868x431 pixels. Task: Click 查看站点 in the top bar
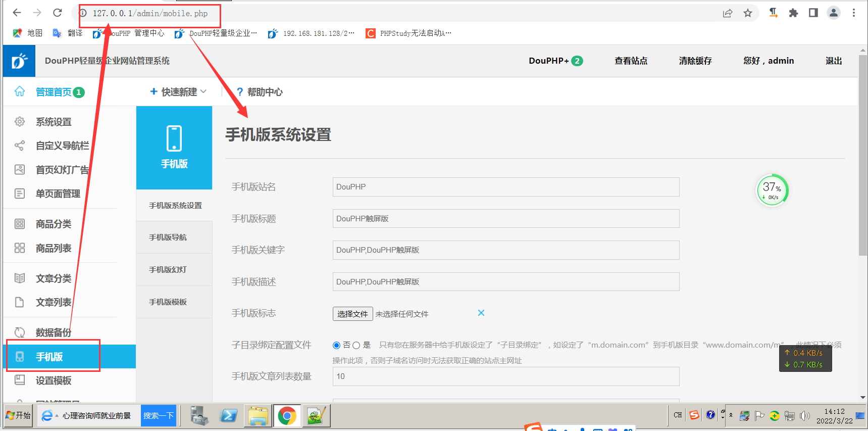click(631, 61)
